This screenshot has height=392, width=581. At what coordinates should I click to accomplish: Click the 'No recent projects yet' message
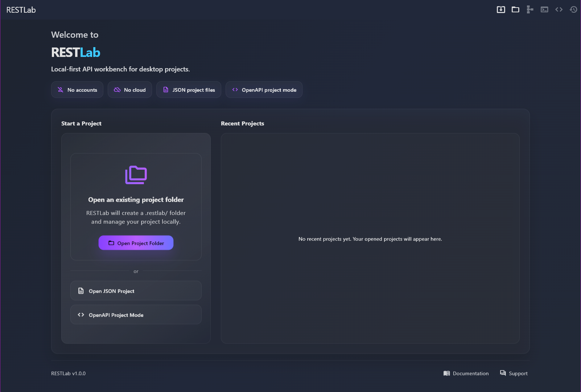click(370, 239)
